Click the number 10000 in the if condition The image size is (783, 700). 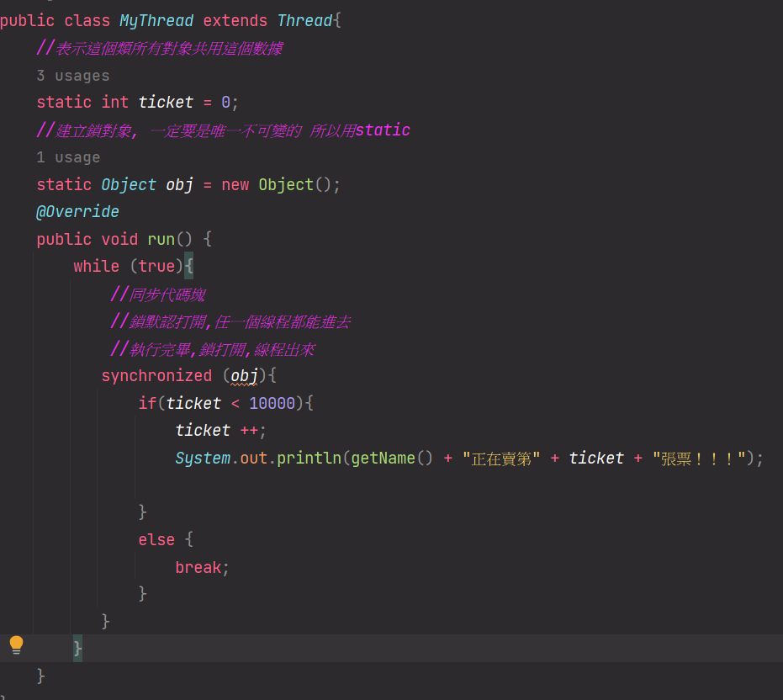pos(272,403)
